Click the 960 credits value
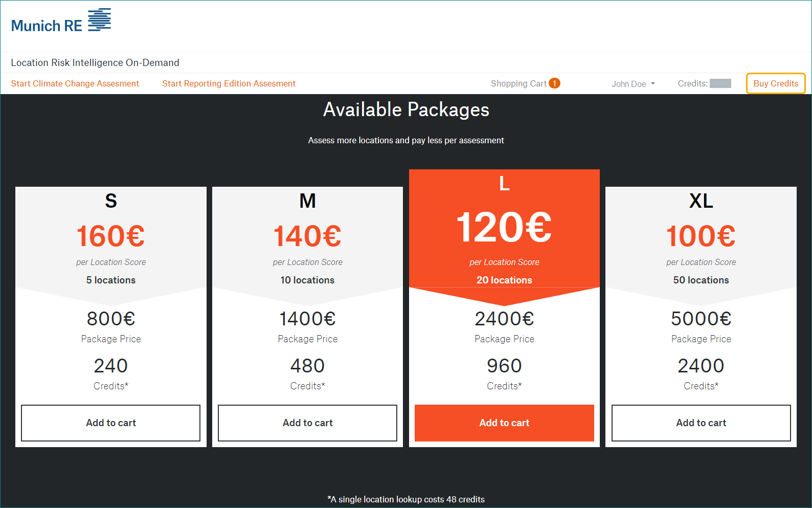The height and width of the screenshot is (508, 812). coord(504,366)
